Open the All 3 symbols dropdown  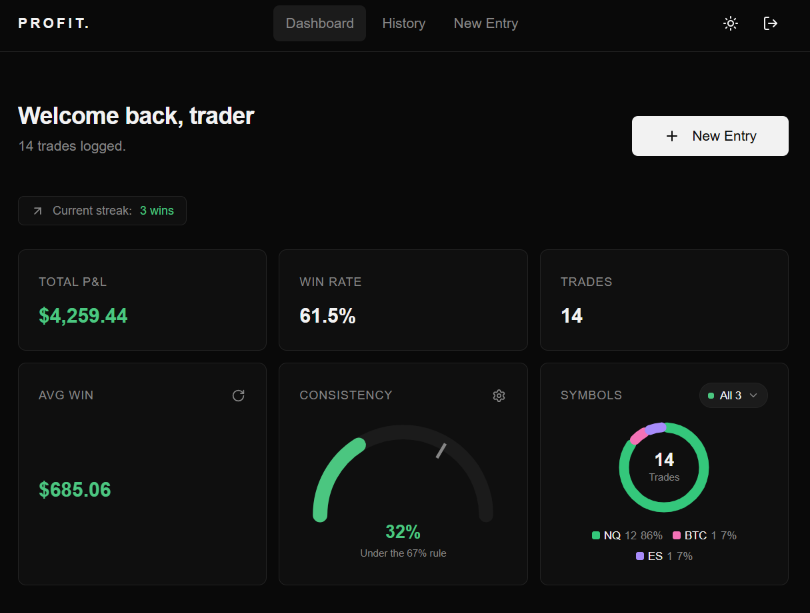pyautogui.click(x=733, y=396)
